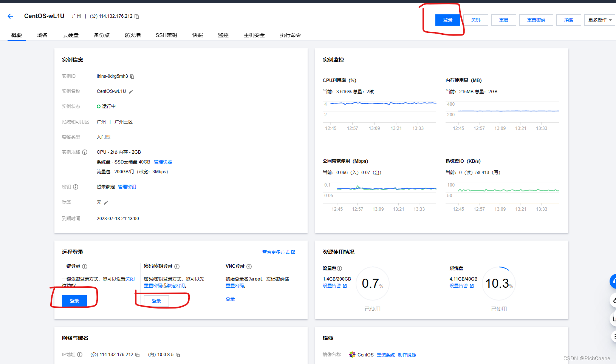
Task: Open info tooltip for 一键登录
Action: pyautogui.click(x=85, y=267)
